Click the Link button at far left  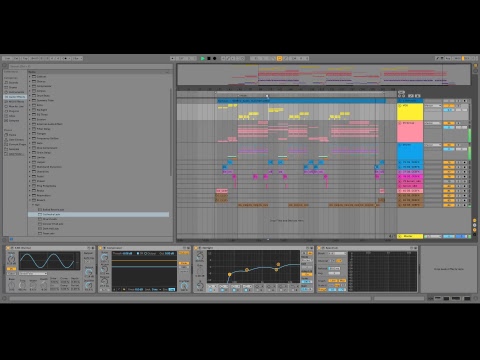(8, 58)
